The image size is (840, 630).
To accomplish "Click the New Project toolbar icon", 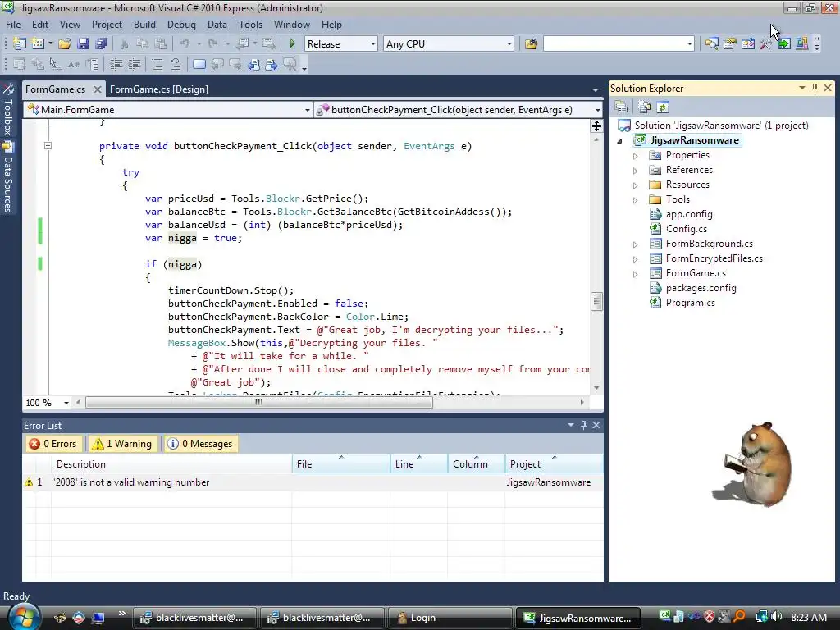I will coord(20,44).
